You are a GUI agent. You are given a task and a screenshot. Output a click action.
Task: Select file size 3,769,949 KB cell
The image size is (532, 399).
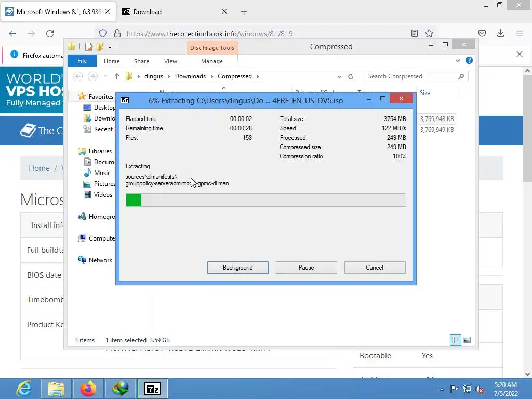[x=437, y=129]
